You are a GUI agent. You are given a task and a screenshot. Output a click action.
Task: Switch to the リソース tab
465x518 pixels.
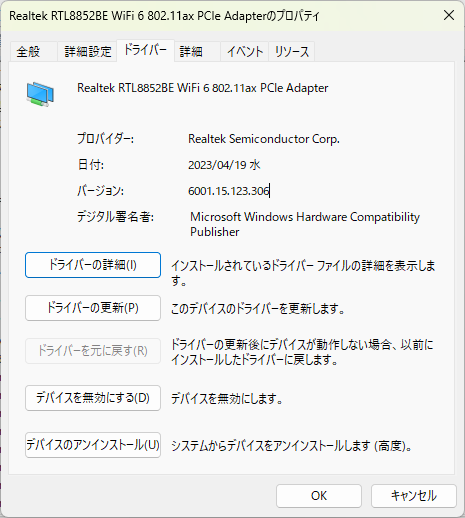click(x=292, y=52)
